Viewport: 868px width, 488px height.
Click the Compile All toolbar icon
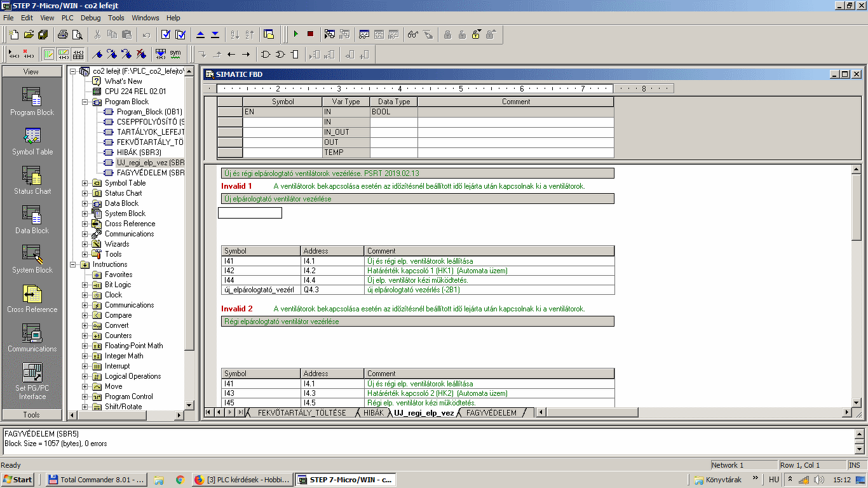180,34
